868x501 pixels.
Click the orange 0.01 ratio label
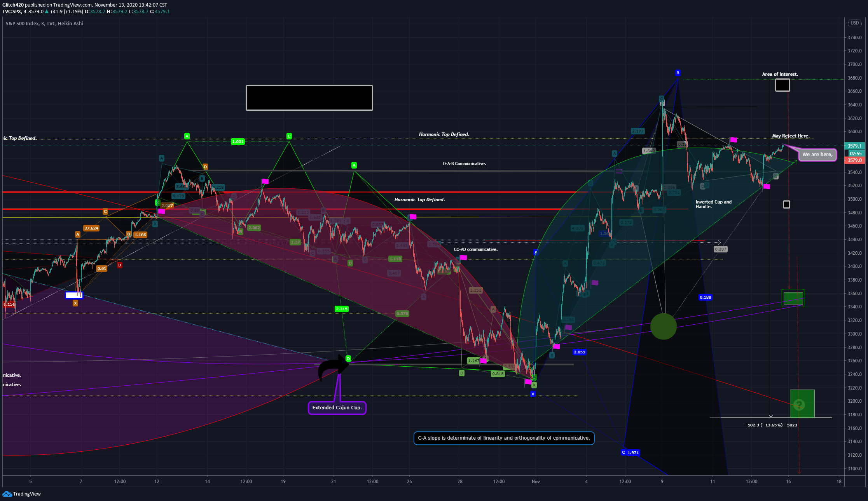(x=101, y=268)
